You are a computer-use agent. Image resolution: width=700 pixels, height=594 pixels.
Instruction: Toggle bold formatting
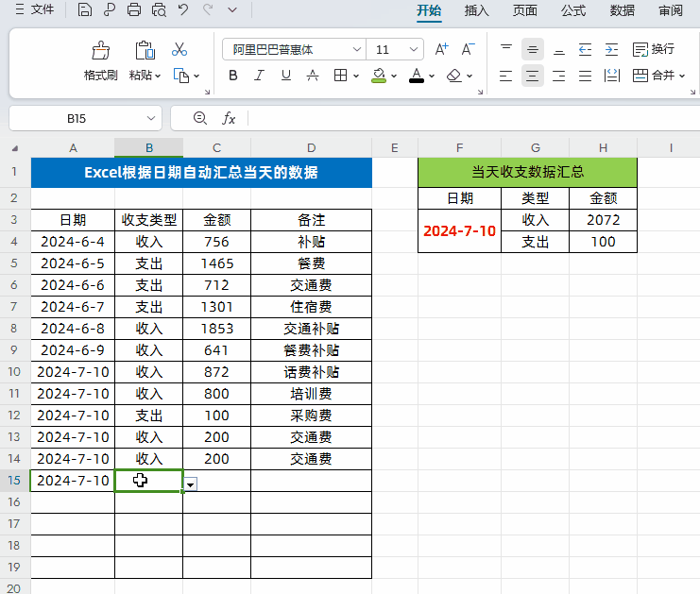pyautogui.click(x=233, y=76)
